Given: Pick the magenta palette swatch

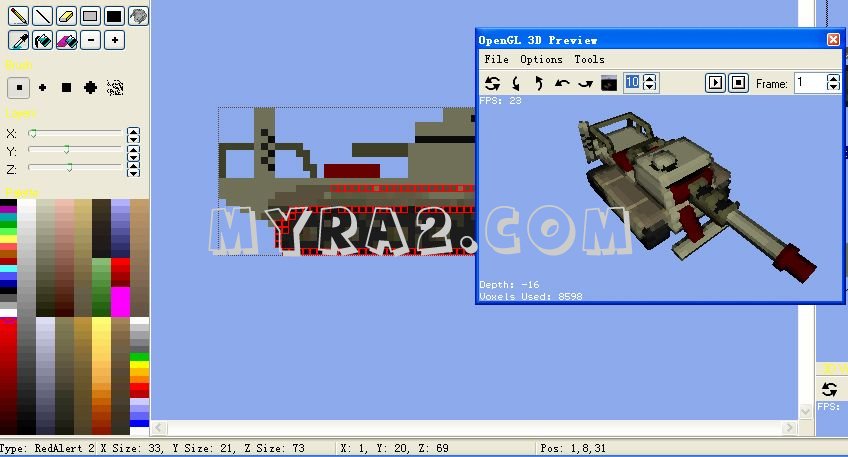Looking at the screenshot, I should (120, 301).
